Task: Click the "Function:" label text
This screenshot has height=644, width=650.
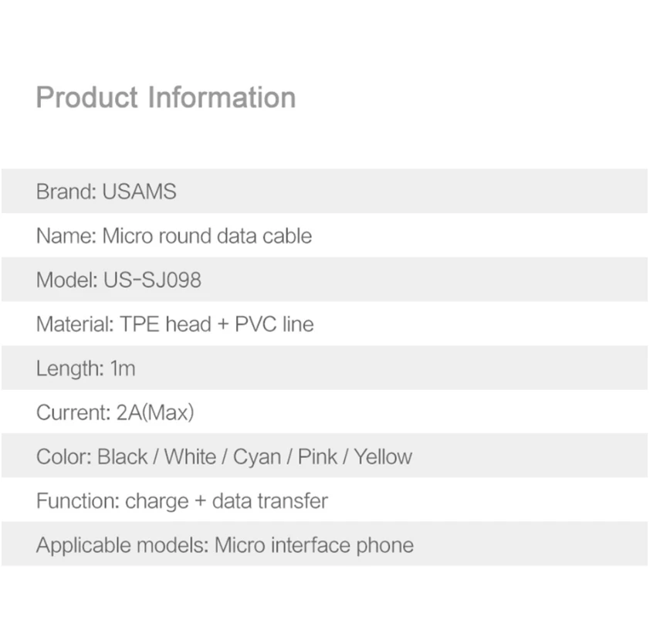Action: [x=77, y=500]
